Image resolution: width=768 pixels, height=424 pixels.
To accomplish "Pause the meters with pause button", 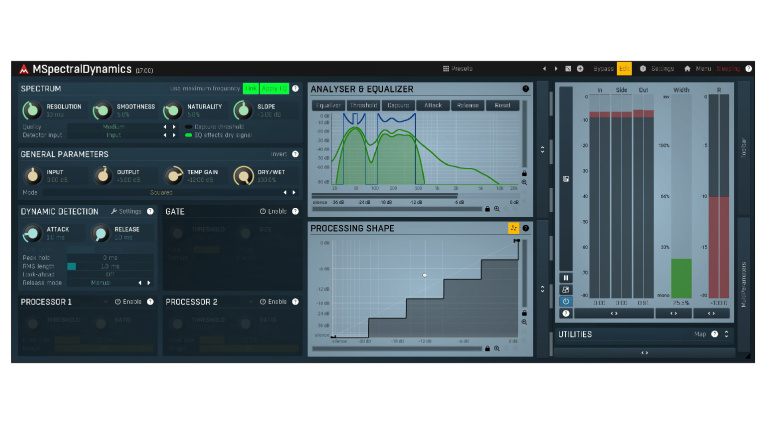I will point(566,278).
